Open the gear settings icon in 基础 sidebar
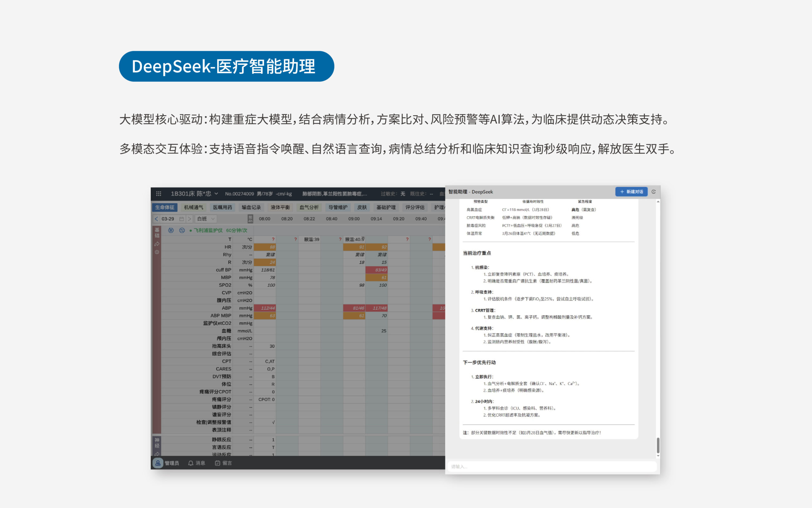The width and height of the screenshot is (812, 508). [x=157, y=252]
